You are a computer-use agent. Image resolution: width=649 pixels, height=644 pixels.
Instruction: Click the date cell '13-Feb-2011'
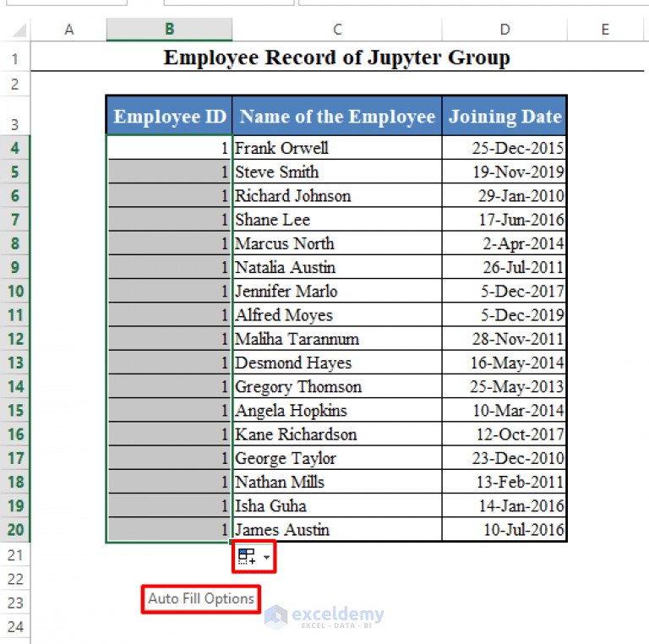[504, 482]
